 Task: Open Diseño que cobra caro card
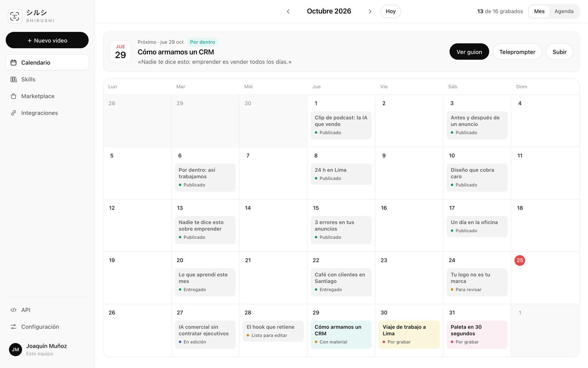click(477, 177)
